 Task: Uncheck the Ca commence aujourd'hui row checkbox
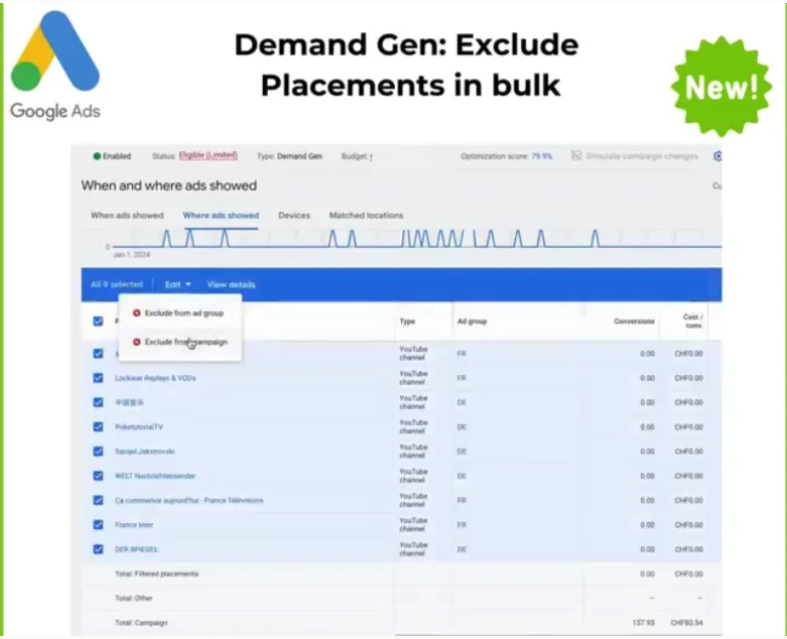(98, 500)
